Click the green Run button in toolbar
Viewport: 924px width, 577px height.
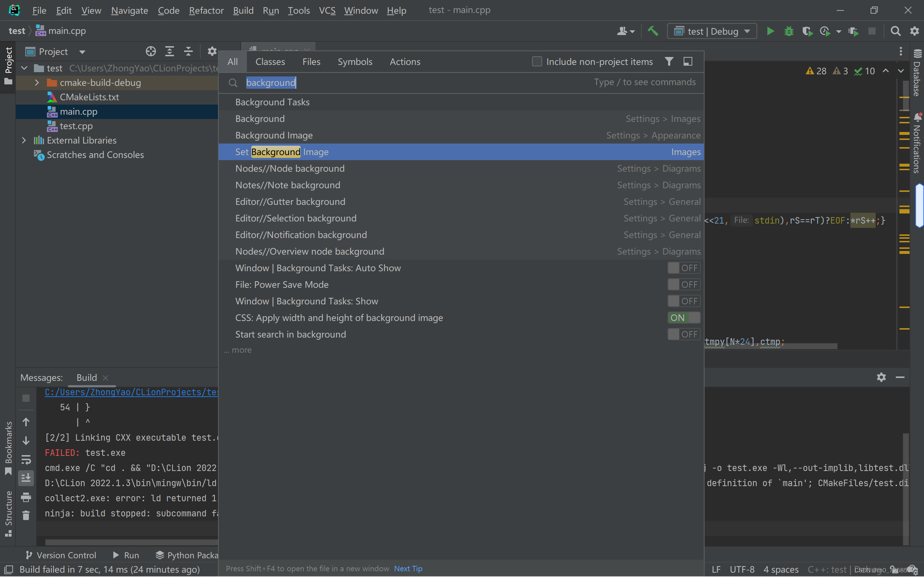point(770,31)
